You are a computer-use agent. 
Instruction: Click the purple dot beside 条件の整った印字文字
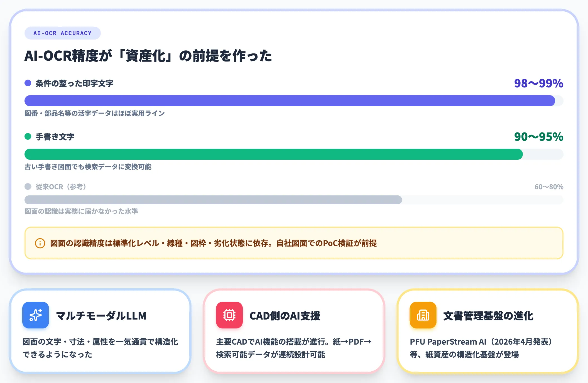pos(28,83)
